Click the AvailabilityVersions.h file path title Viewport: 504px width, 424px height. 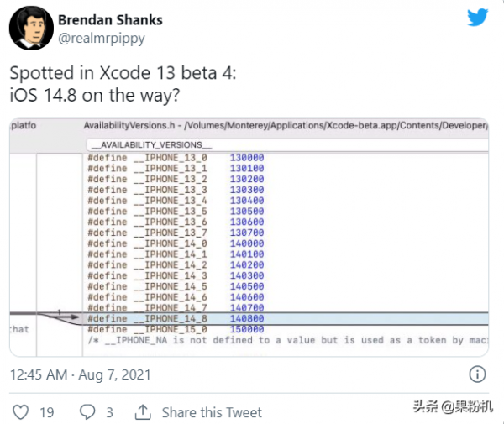[x=286, y=125]
